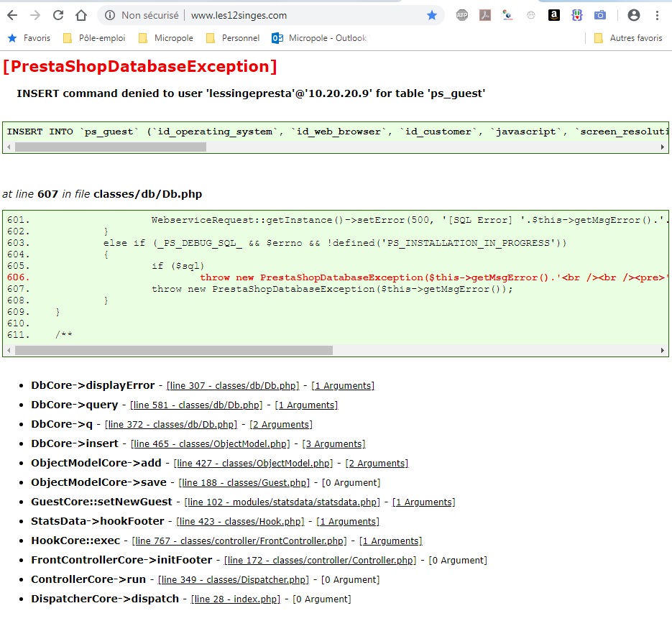672x621 pixels.
Task: Click the bookmark star in address bar
Action: pyautogui.click(x=432, y=15)
